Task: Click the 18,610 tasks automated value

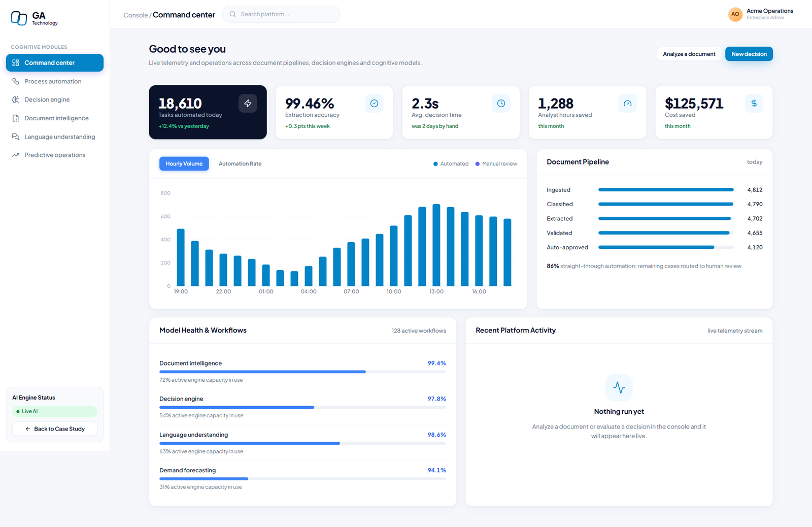Action: click(180, 104)
